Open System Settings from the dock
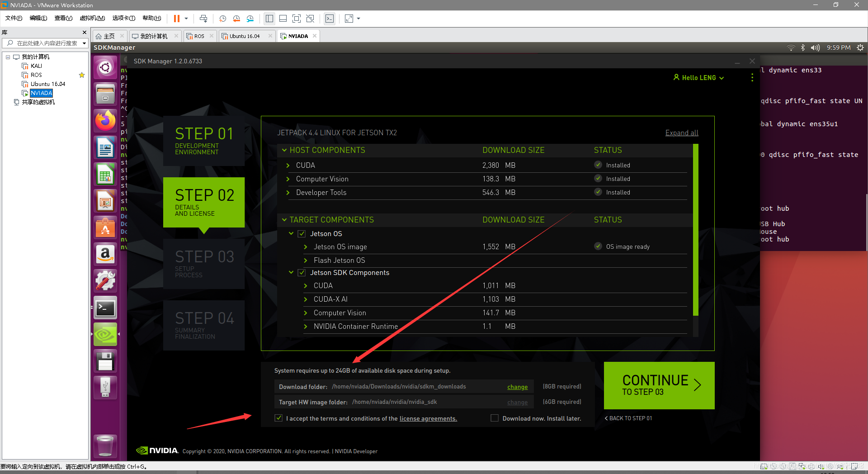This screenshot has width=868, height=474. (x=105, y=281)
